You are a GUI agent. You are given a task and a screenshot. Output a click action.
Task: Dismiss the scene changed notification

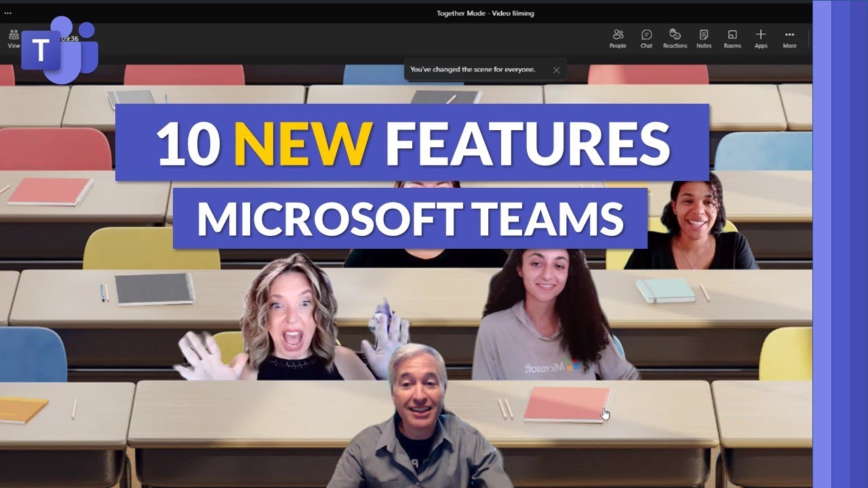[x=556, y=70]
